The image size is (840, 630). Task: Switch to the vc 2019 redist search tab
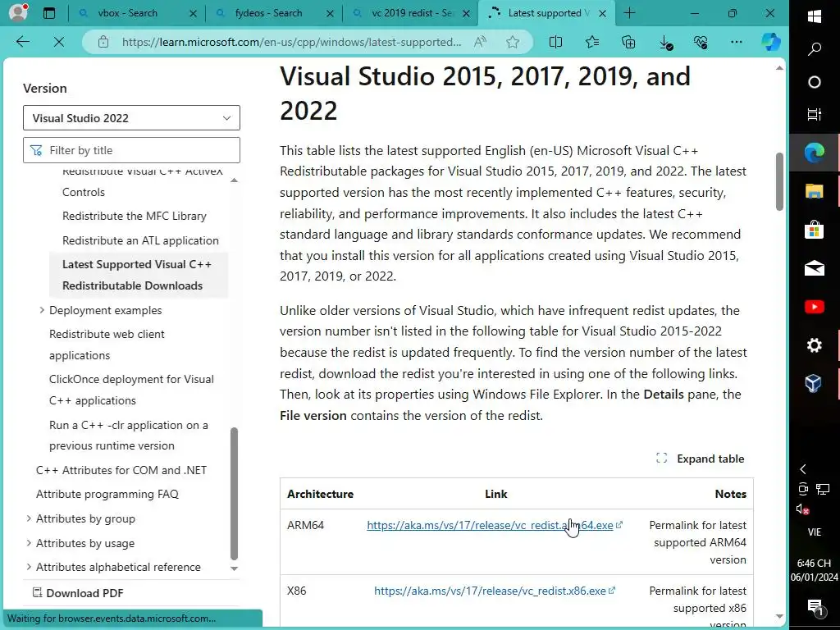pyautogui.click(x=412, y=13)
